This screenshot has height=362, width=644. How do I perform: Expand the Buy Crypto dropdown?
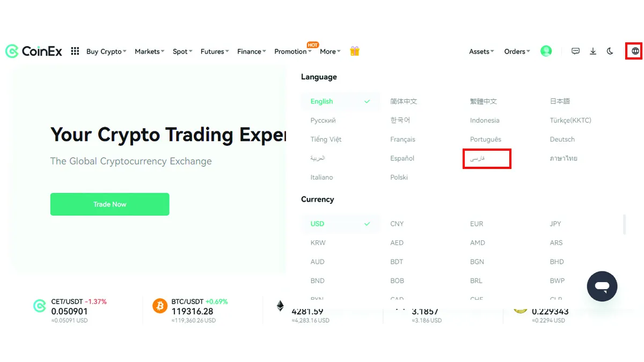point(106,51)
